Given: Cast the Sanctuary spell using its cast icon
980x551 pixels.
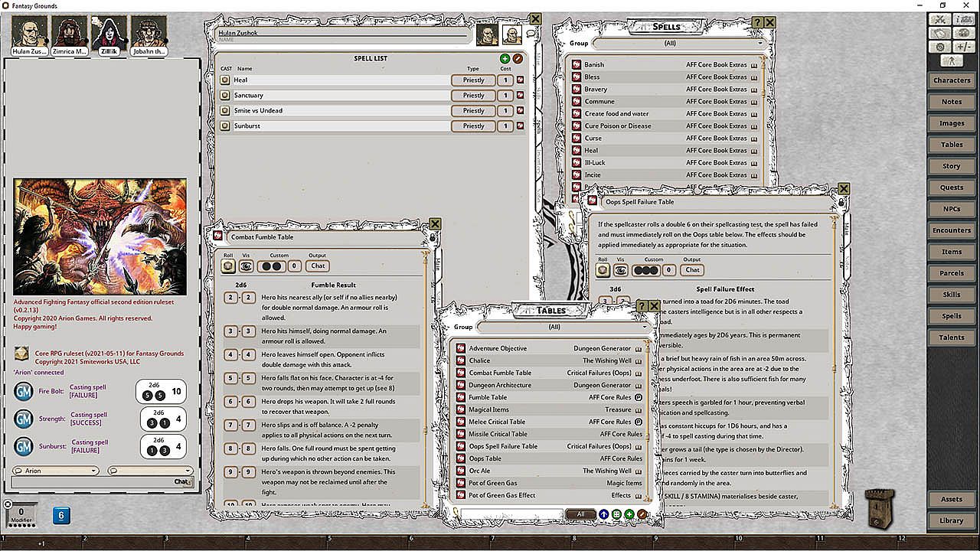Looking at the screenshot, I should (225, 96).
